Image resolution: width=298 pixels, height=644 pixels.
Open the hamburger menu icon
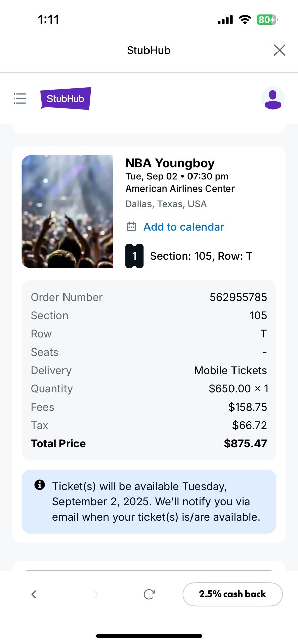20,98
